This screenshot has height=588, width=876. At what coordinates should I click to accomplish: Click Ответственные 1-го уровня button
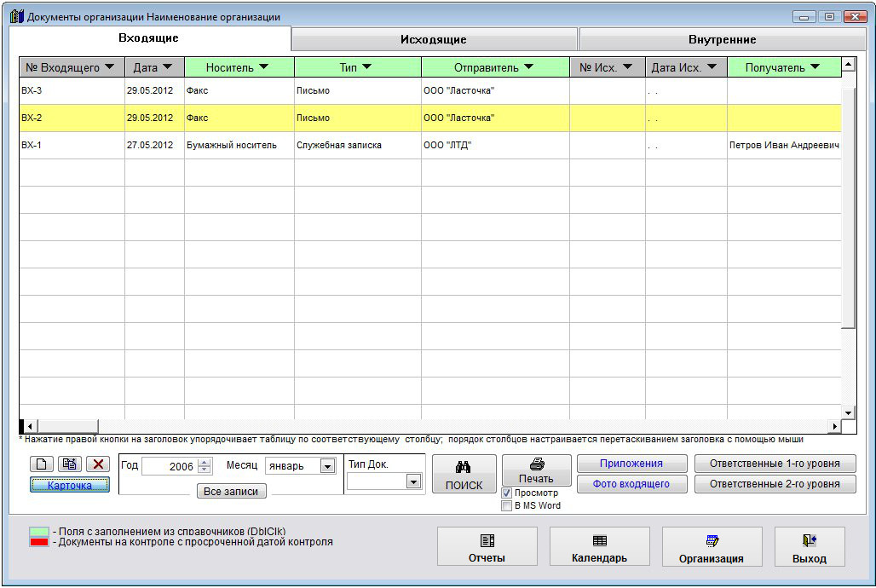pos(775,464)
